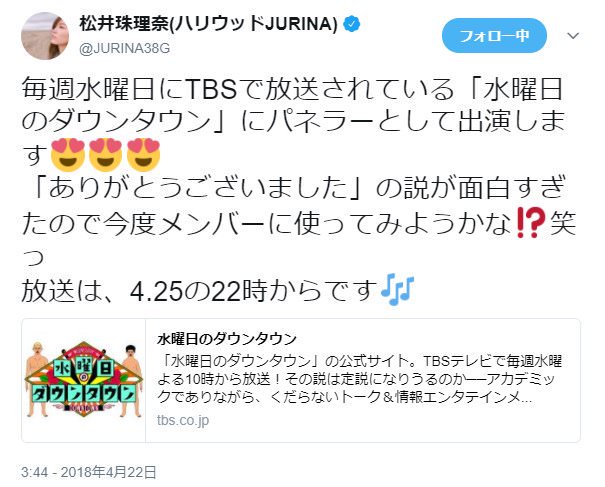This screenshot has height=487, width=605.
Task: Click the ありがとうございました quote text
Action: pos(199,189)
